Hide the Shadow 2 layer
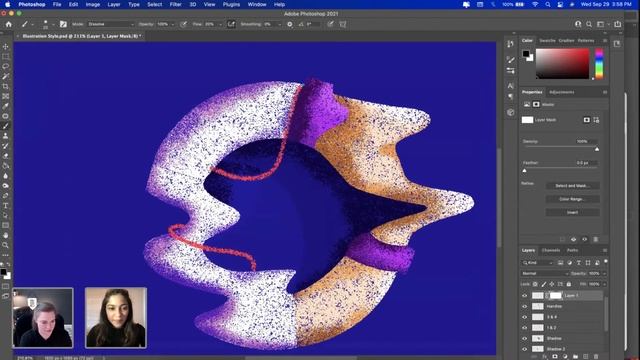This screenshot has height=360, width=640. pos(524,349)
